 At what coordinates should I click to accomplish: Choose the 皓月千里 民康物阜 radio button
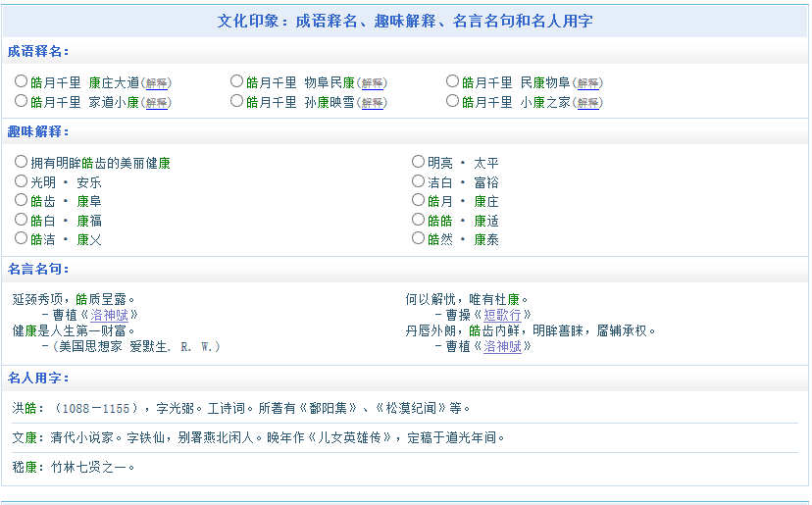click(x=453, y=81)
